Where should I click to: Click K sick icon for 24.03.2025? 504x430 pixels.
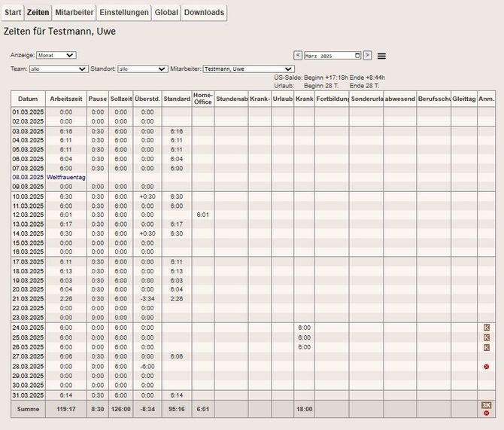click(x=486, y=328)
